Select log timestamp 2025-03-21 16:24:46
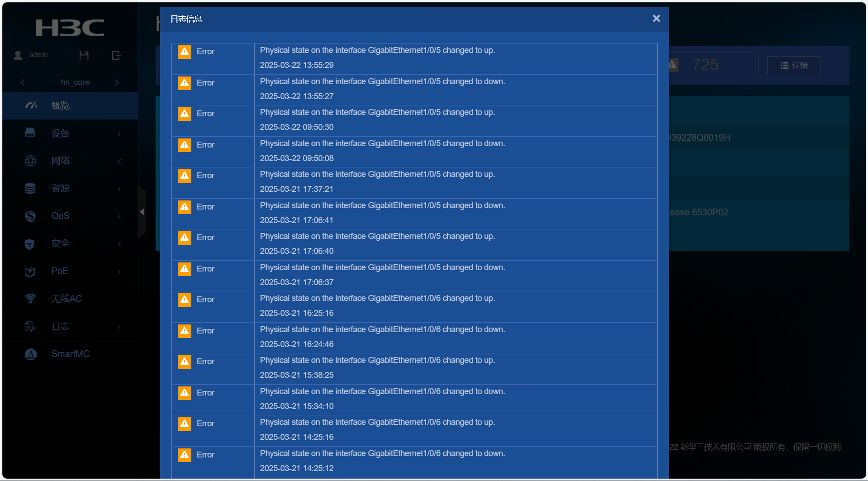This screenshot has width=868, height=481. pos(297,344)
